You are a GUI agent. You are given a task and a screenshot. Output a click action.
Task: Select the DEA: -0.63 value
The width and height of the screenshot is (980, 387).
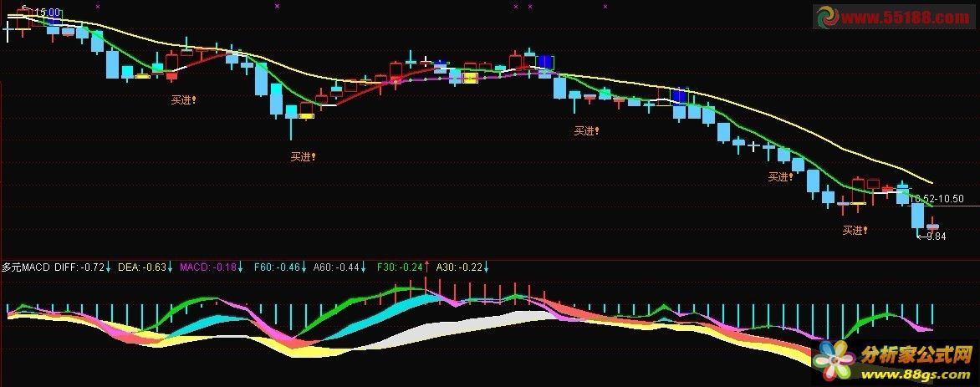142,267
